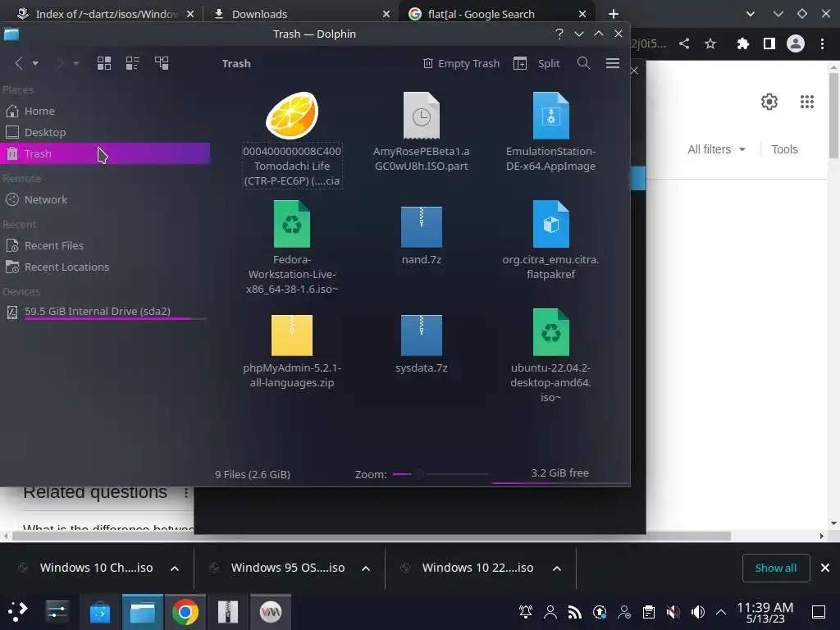Close the Chrome downloads bar
This screenshot has width=840, height=630.
click(825, 568)
